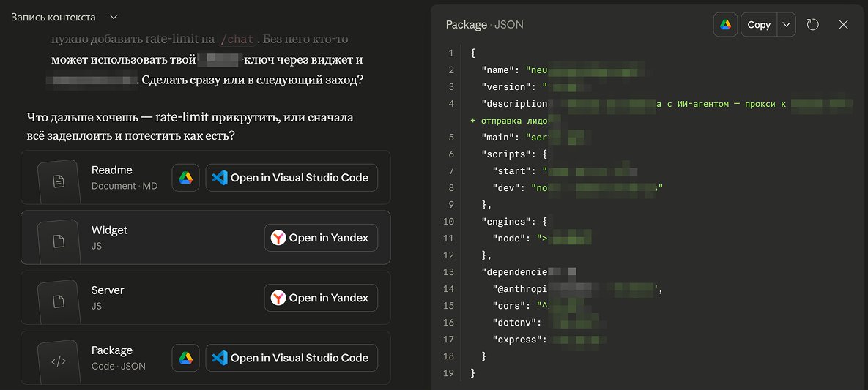
Task: Expand the Запись контекста chevron
Action: click(114, 17)
